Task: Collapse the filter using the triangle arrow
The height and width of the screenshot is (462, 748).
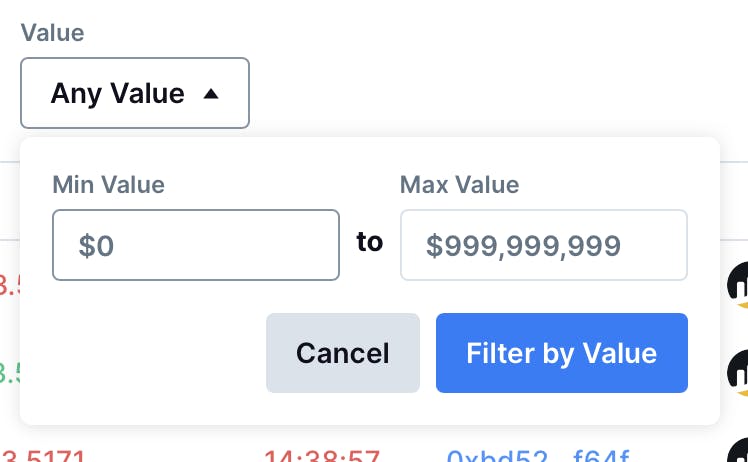Action: coord(211,94)
